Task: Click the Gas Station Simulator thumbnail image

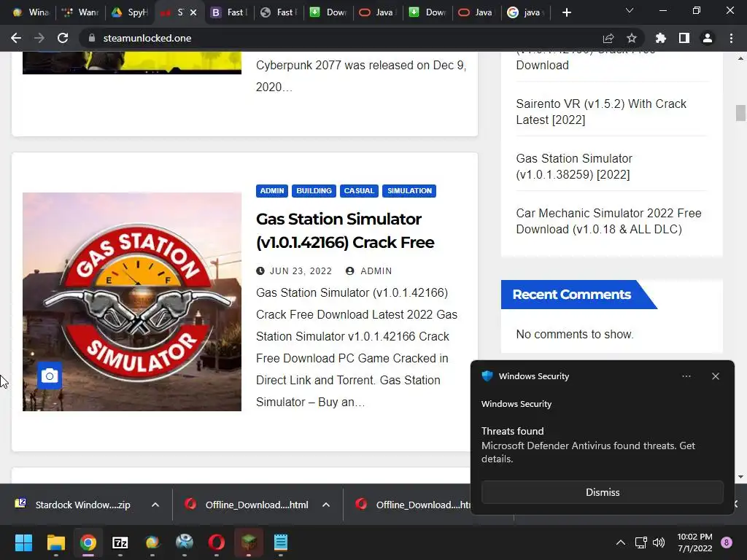Action: pyautogui.click(x=132, y=301)
